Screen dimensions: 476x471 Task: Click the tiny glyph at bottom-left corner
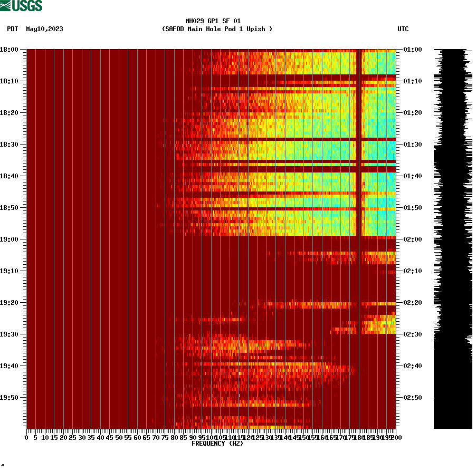[3, 466]
